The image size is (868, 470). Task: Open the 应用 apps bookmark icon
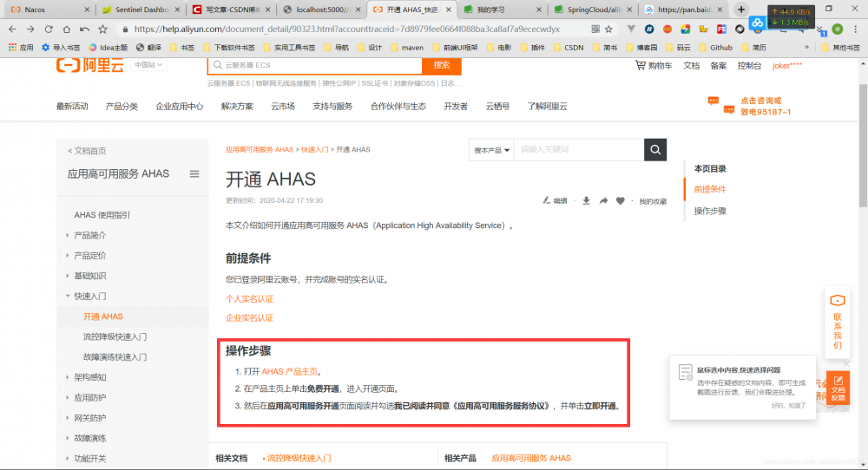point(21,48)
